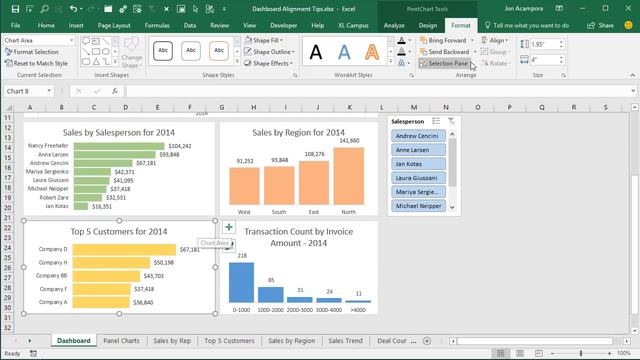Apply the first black-outlined Abc shape style
The height and width of the screenshot is (360, 640).
coord(163,51)
